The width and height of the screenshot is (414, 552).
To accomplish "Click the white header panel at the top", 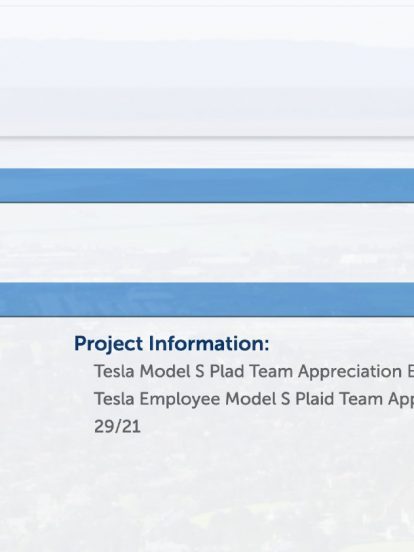I will tap(207, 70).
